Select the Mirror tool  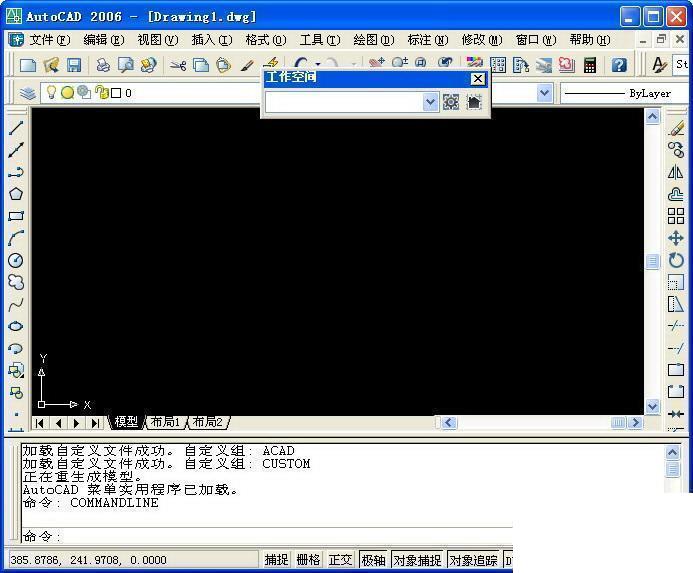tap(676, 172)
